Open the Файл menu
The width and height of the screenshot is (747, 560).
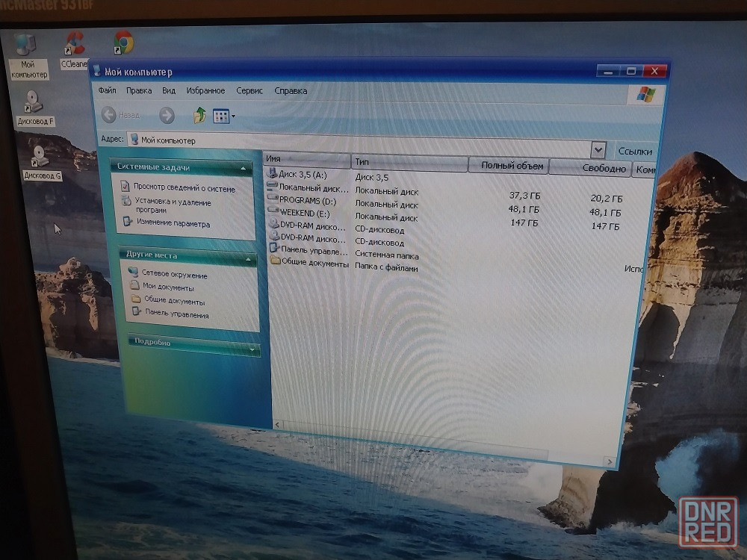click(x=107, y=90)
